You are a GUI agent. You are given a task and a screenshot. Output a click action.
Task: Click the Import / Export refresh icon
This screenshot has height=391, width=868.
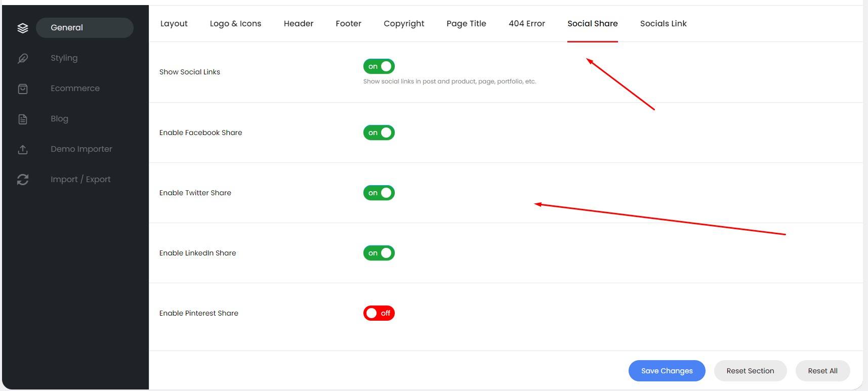(x=23, y=180)
